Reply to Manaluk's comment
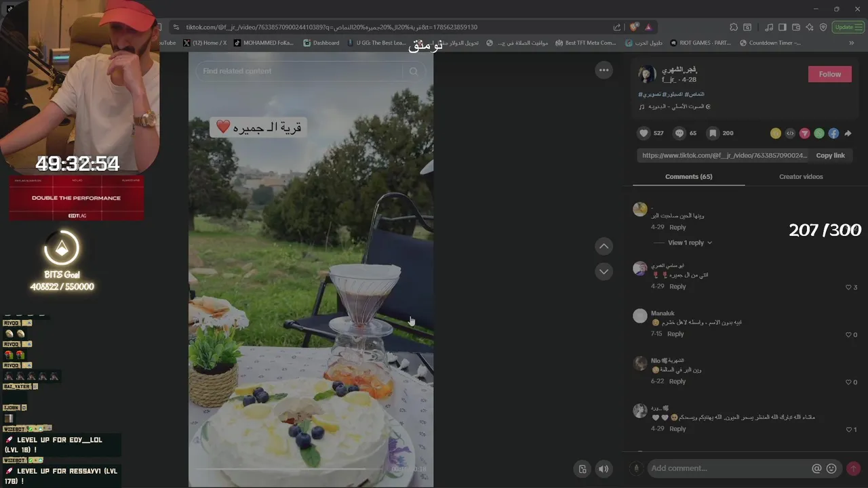This screenshot has height=488, width=868. tap(675, 334)
